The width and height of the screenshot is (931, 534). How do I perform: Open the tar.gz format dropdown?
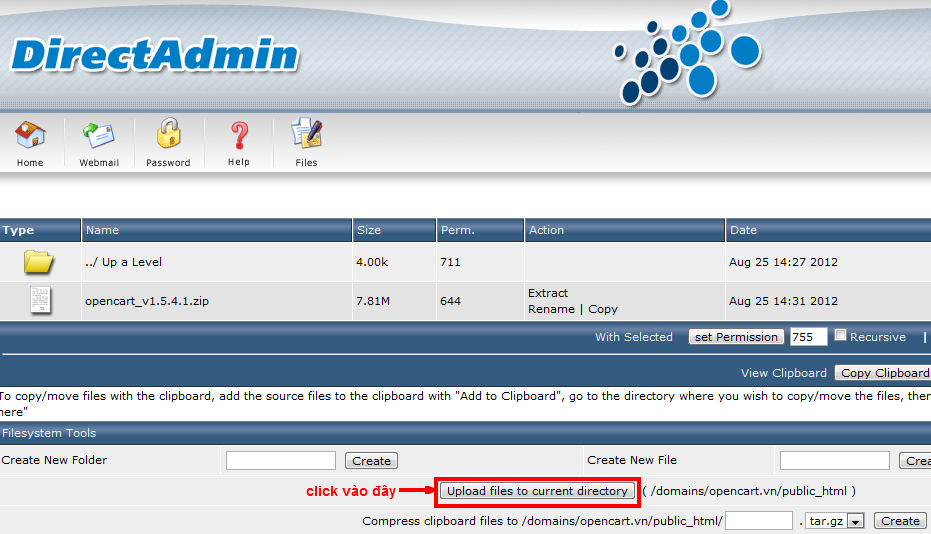pyautogui.click(x=835, y=521)
